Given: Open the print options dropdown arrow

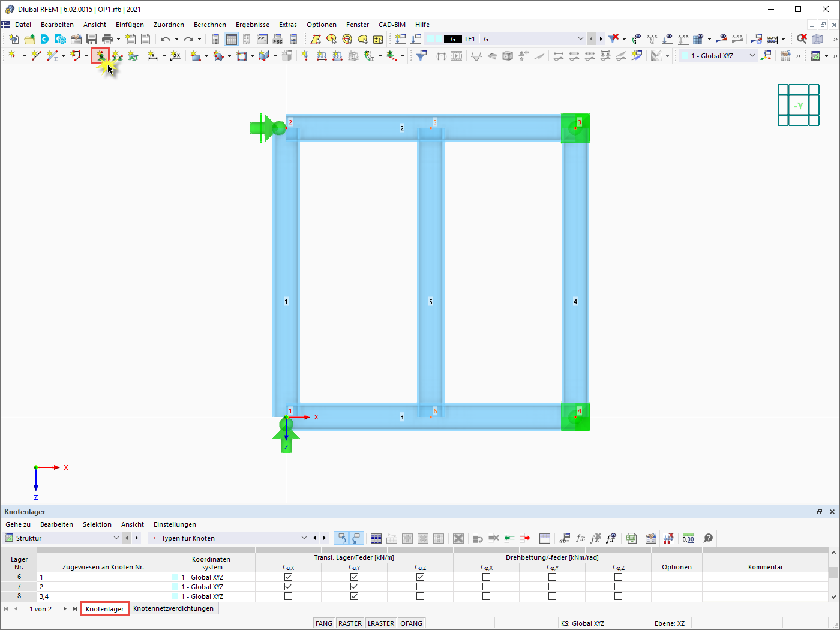Looking at the screenshot, I should pyautogui.click(x=118, y=39).
